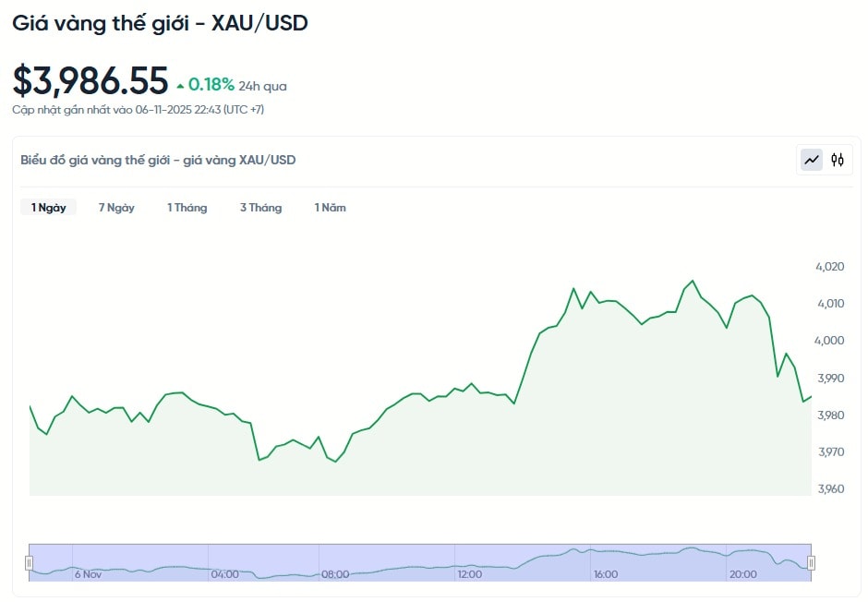Select the 1 Ngày time range tab
This screenshot has height=602, width=868.
[48, 208]
